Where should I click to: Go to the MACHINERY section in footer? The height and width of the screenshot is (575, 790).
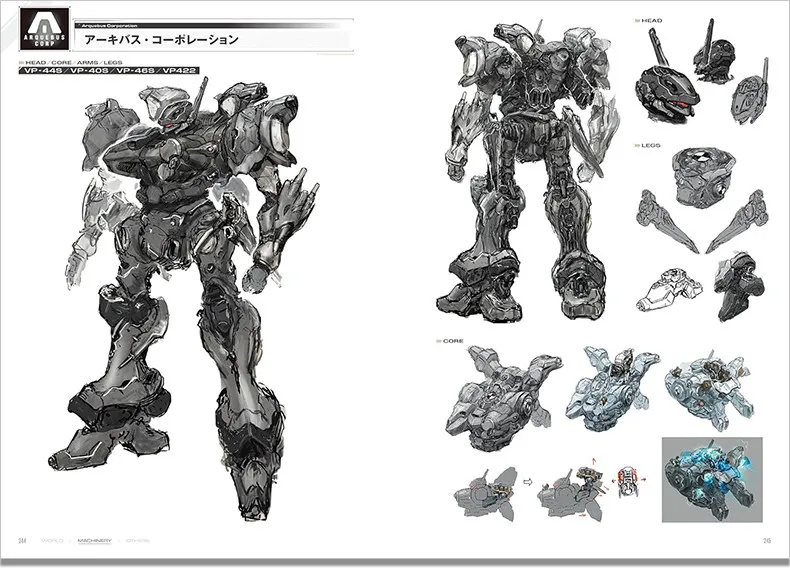94,541
